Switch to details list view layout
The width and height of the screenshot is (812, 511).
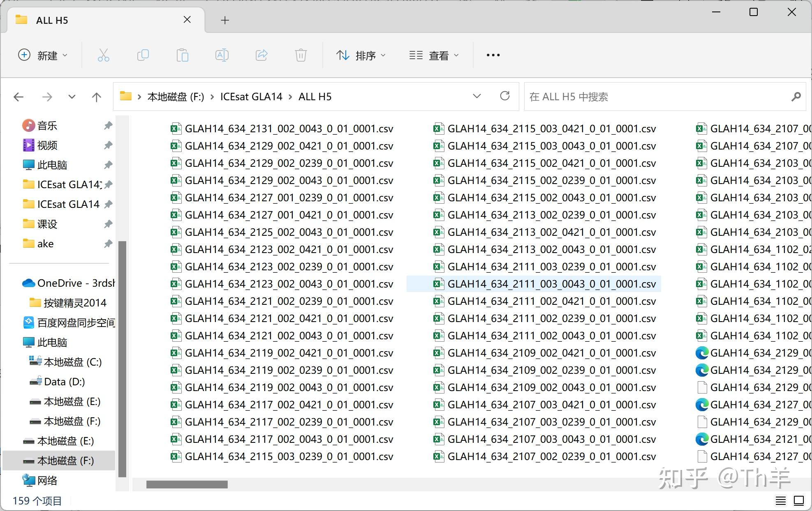[x=780, y=500]
